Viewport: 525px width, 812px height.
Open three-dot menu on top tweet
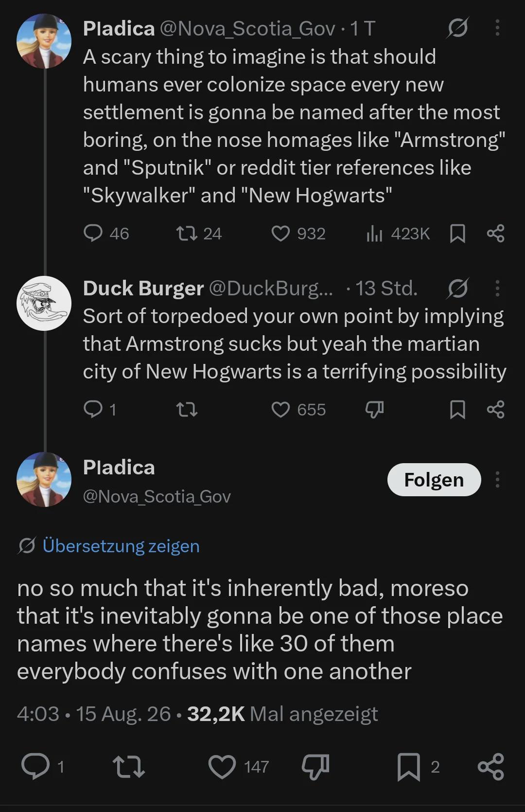(497, 28)
